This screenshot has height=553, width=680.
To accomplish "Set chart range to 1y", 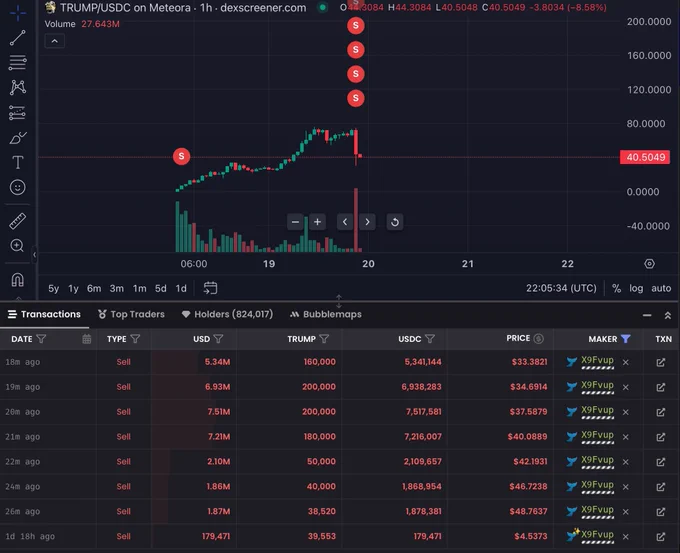I will 73,288.
